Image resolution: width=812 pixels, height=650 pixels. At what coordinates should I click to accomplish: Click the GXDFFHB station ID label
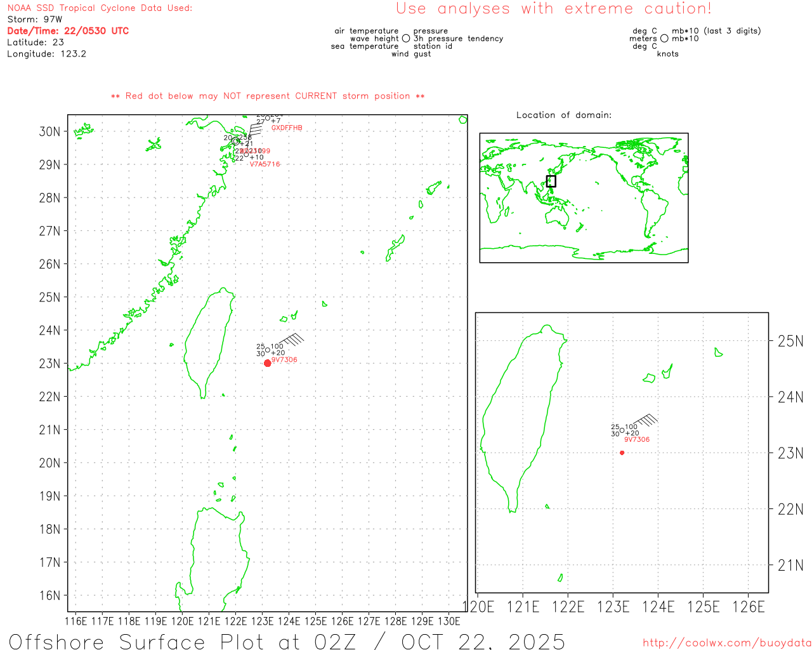(287, 128)
